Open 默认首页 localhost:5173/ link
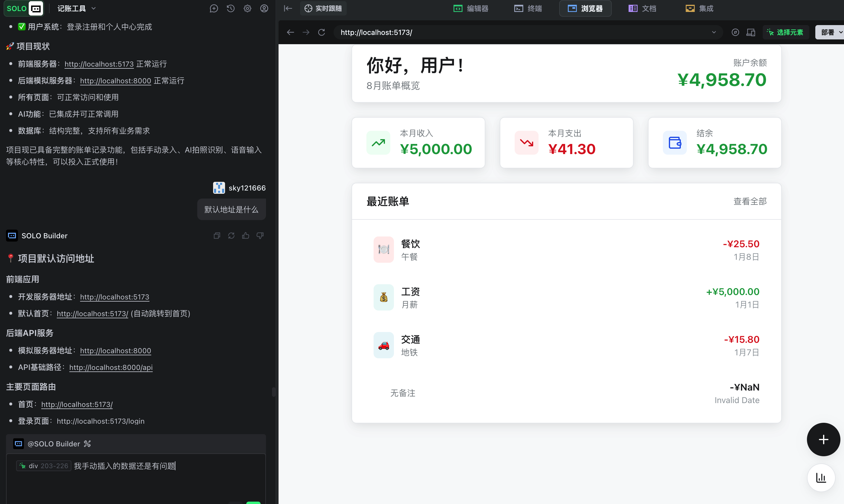The height and width of the screenshot is (504, 844). pyautogui.click(x=92, y=314)
